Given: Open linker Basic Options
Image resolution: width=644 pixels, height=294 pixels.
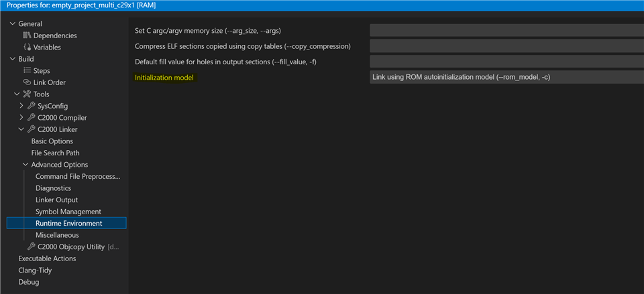Looking at the screenshot, I should pos(52,141).
